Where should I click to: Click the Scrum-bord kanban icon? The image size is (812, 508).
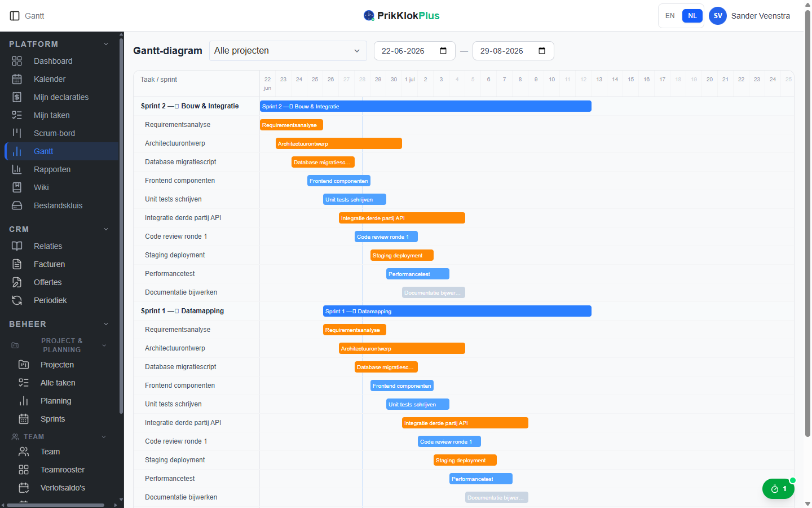click(17, 133)
